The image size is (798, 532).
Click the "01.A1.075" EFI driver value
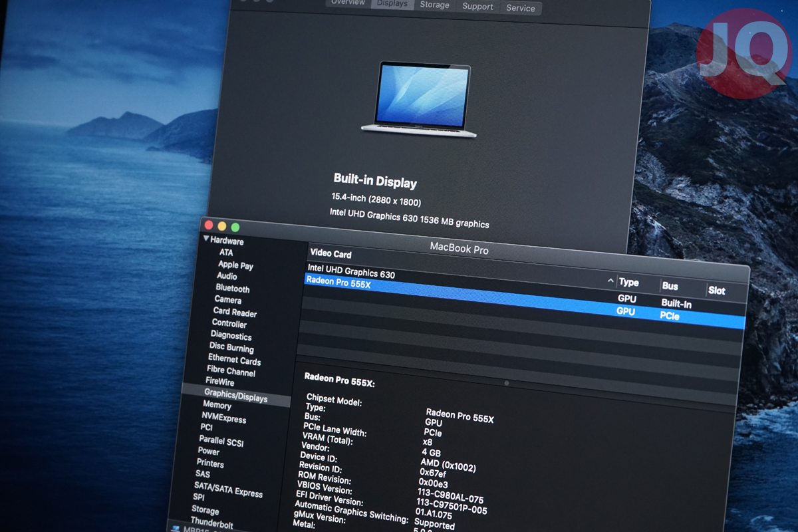tap(434, 513)
